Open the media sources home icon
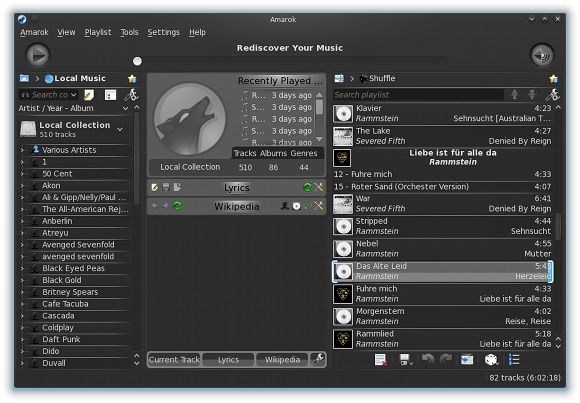This screenshot has height=403, width=580. coord(24,78)
